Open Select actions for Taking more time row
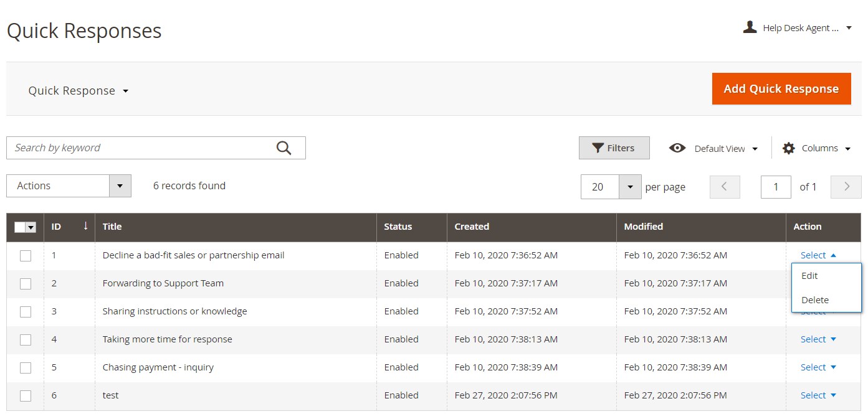The height and width of the screenshot is (419, 868). 818,339
